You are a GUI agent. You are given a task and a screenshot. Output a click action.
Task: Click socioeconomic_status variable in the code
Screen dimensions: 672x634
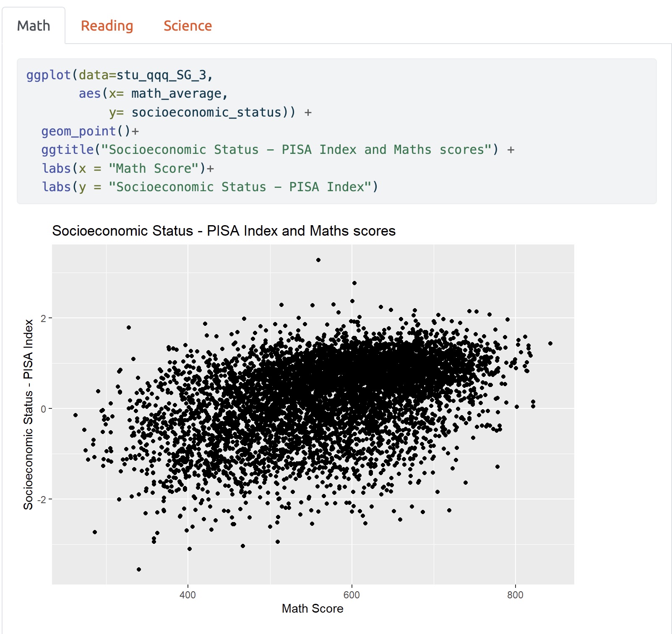(x=206, y=112)
